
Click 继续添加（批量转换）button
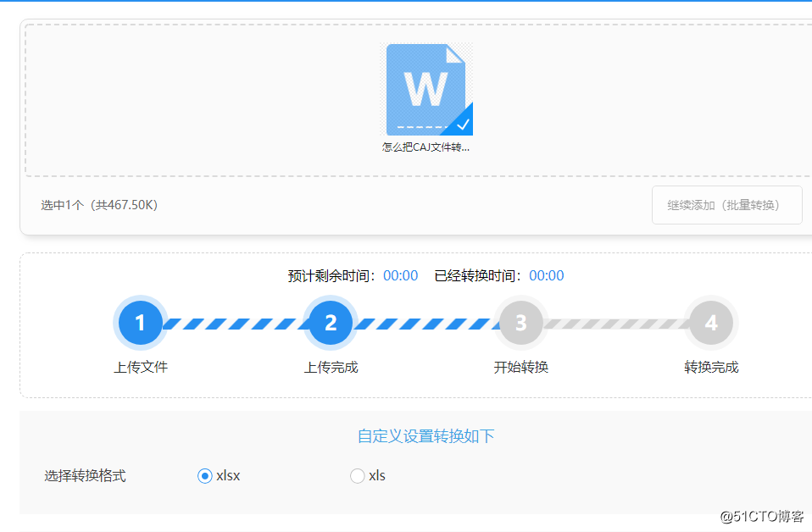tap(726, 205)
